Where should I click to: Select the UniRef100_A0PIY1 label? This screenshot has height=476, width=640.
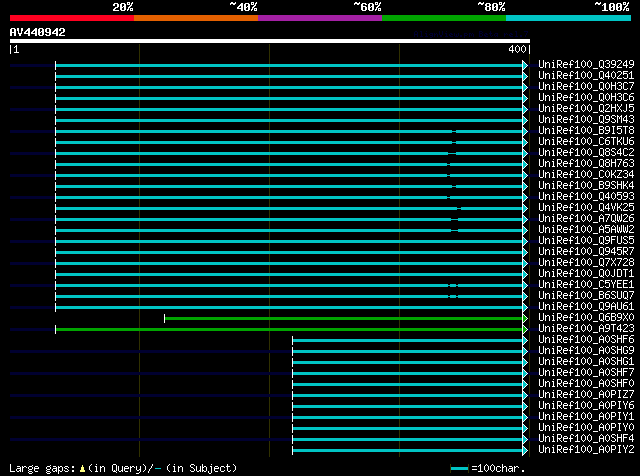586,417
